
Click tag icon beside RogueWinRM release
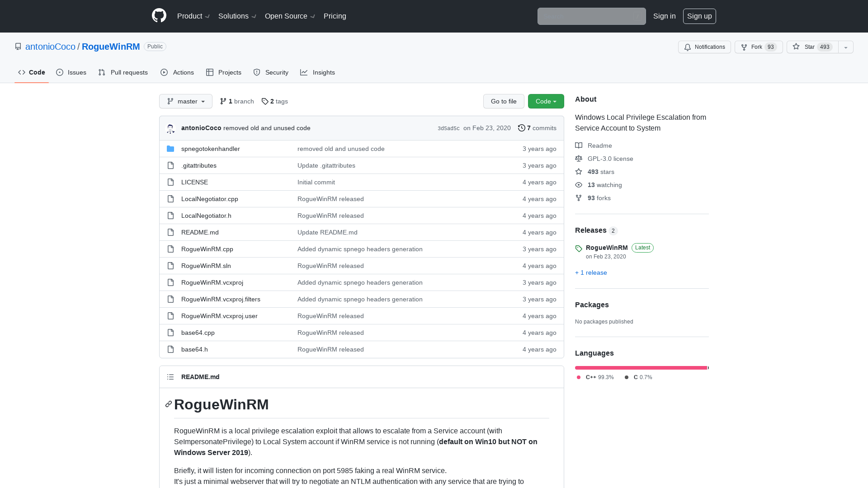579,249
